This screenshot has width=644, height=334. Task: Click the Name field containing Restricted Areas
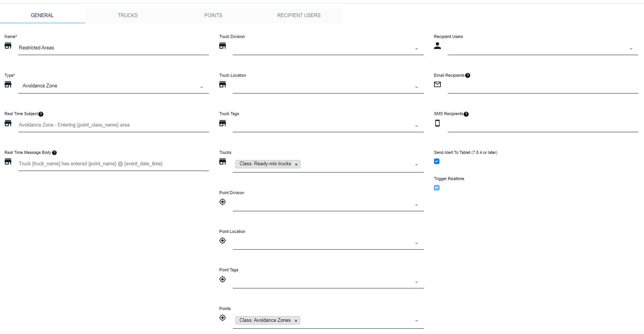coord(113,48)
